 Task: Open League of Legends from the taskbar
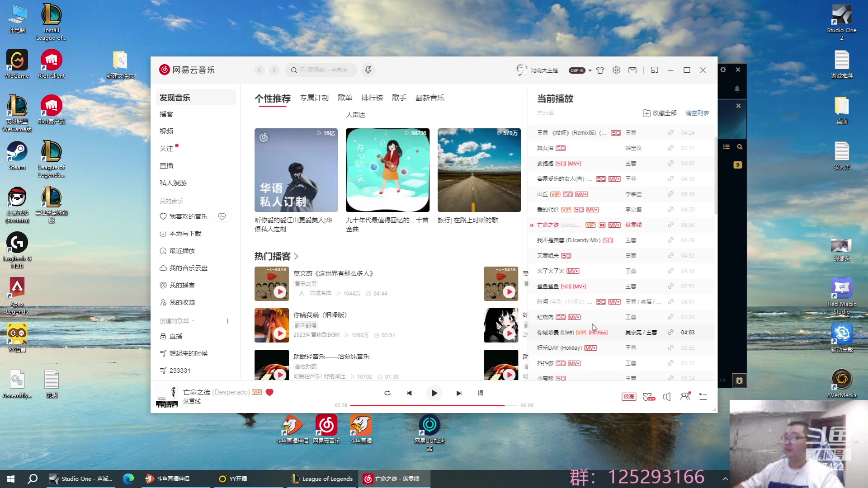tap(321, 479)
